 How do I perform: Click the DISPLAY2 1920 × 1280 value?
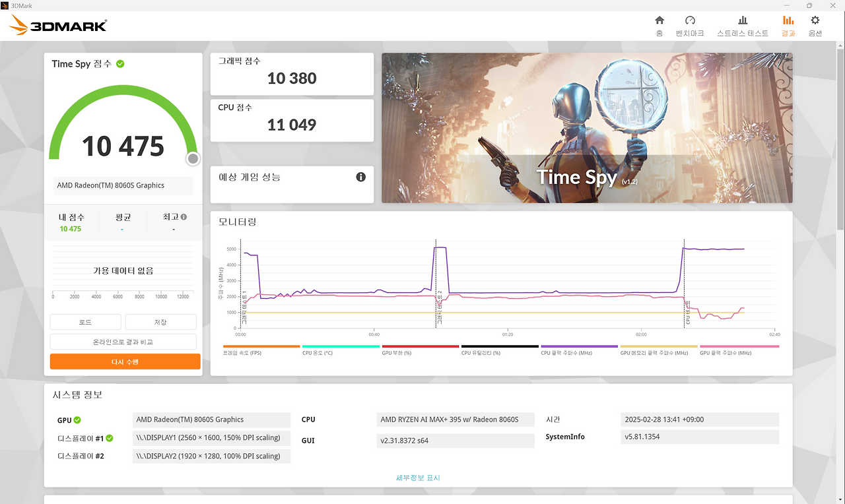[x=211, y=457]
